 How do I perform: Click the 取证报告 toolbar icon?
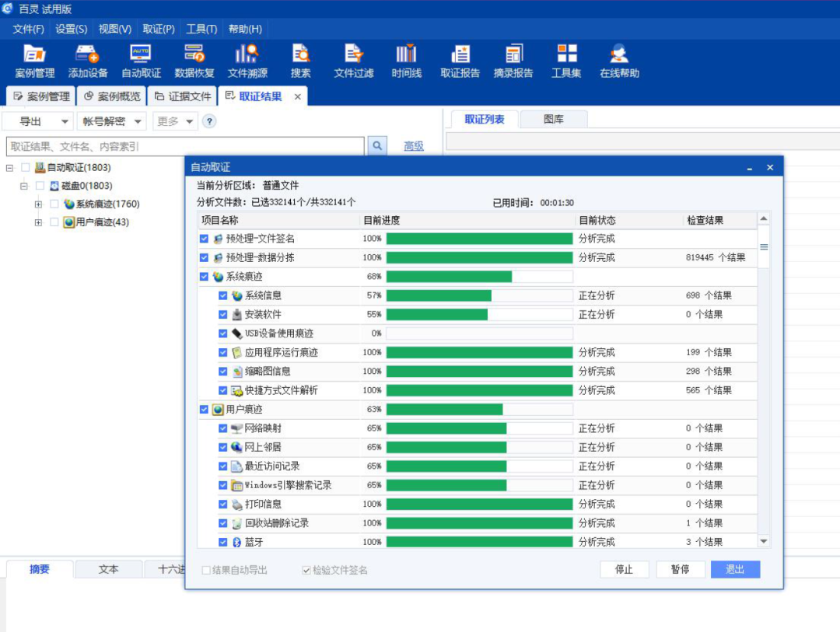pyautogui.click(x=460, y=61)
